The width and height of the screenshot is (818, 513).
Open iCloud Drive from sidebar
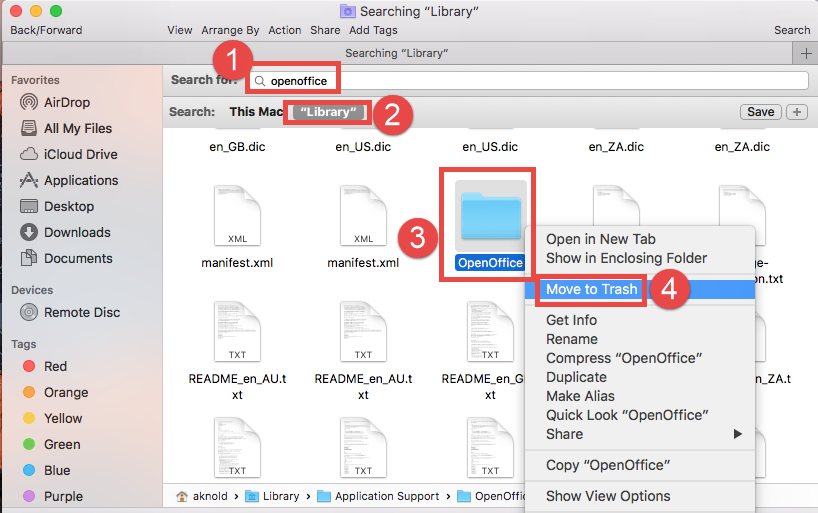coord(68,154)
